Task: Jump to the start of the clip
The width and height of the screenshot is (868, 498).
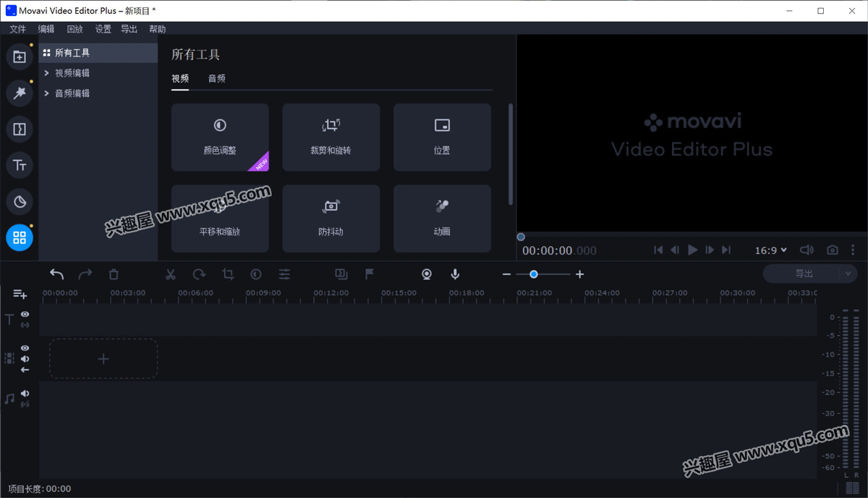Action: (658, 250)
